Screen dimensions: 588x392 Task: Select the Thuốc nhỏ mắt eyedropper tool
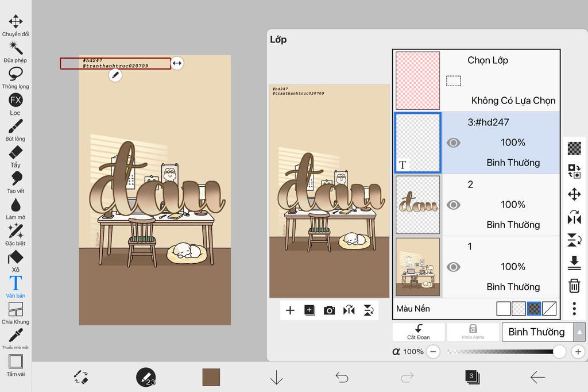pyautogui.click(x=16, y=339)
